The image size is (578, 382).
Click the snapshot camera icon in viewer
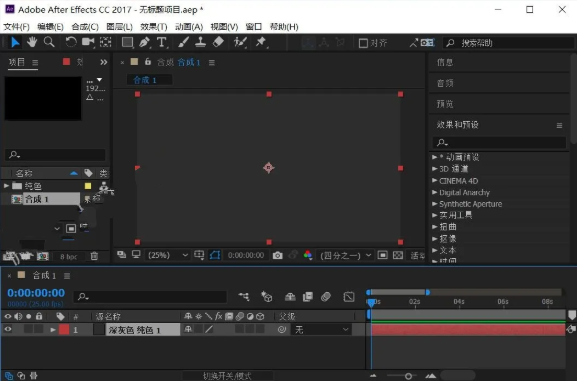click(x=278, y=255)
